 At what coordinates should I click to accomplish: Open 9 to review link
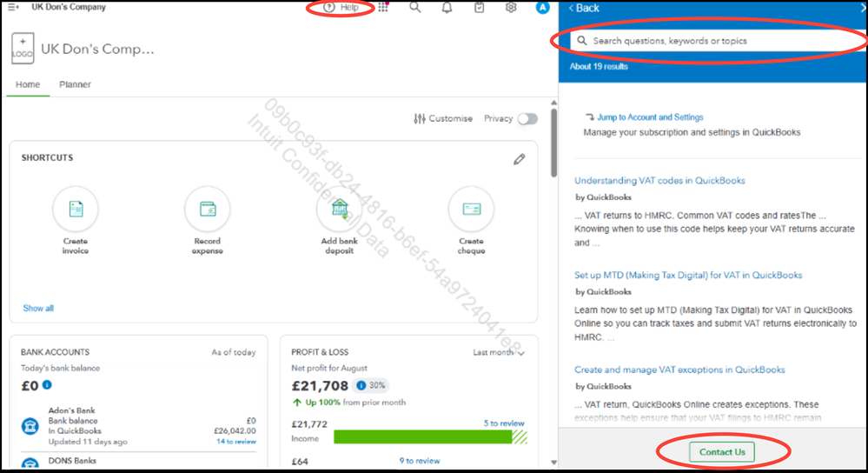(x=420, y=461)
